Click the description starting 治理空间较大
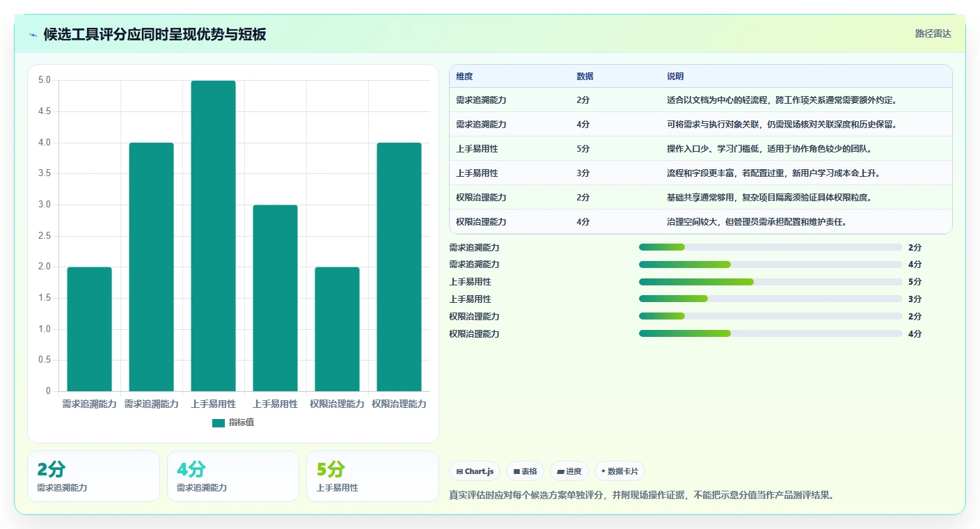 [757, 222]
